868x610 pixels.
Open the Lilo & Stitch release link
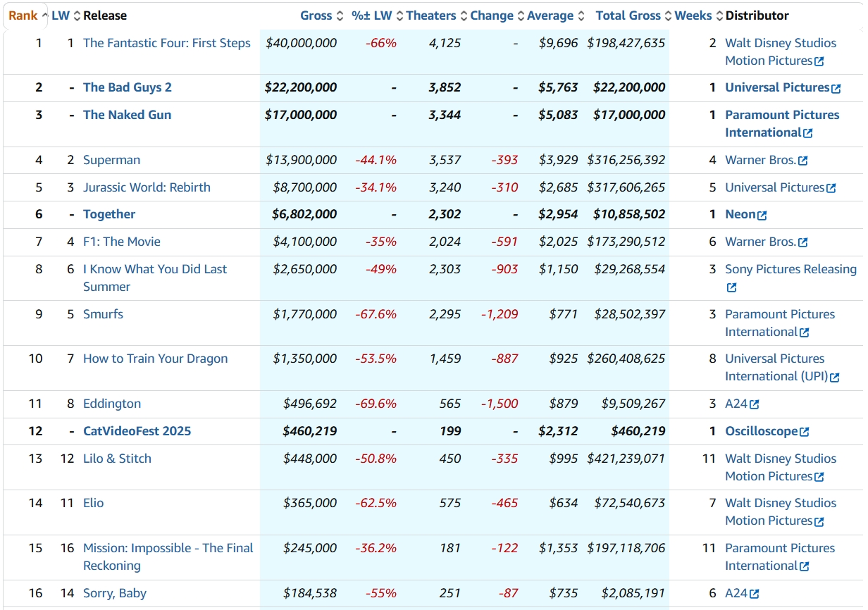click(117, 459)
